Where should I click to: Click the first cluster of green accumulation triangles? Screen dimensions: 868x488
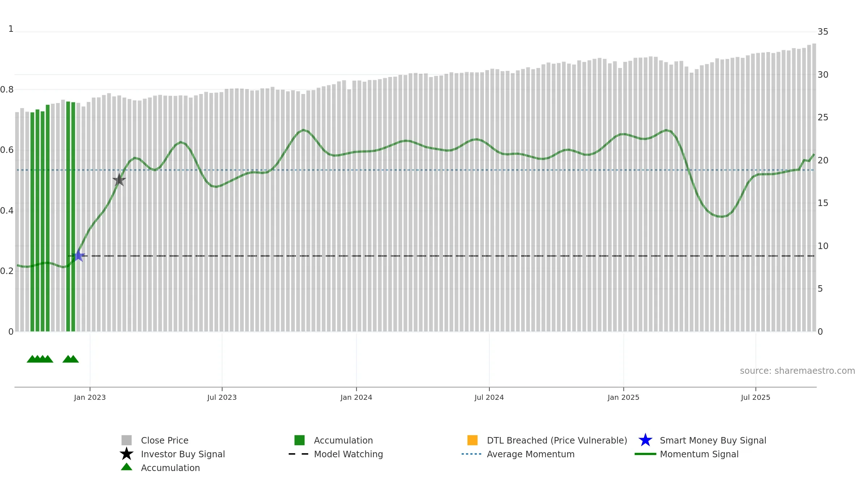(x=40, y=359)
